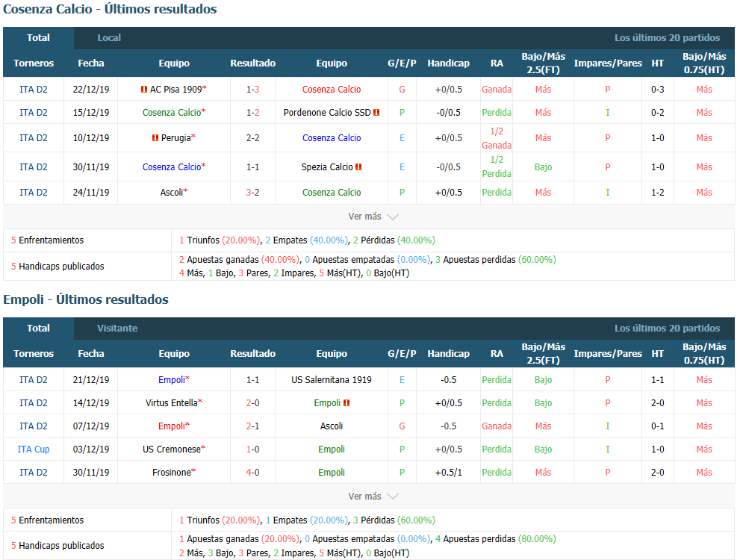
Task: Click G outcome in AC Pisa row
Action: pos(402,90)
